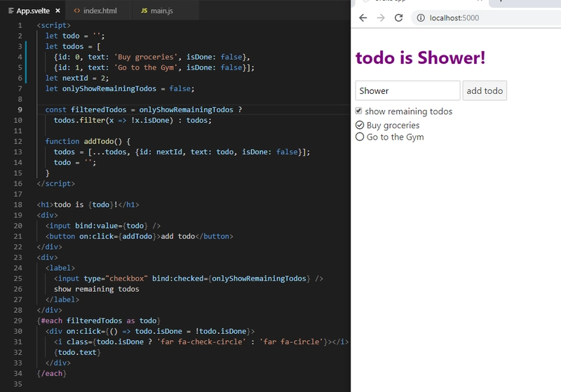Close the App.svelte editor tab
The width and height of the screenshot is (561, 392).
click(x=58, y=11)
